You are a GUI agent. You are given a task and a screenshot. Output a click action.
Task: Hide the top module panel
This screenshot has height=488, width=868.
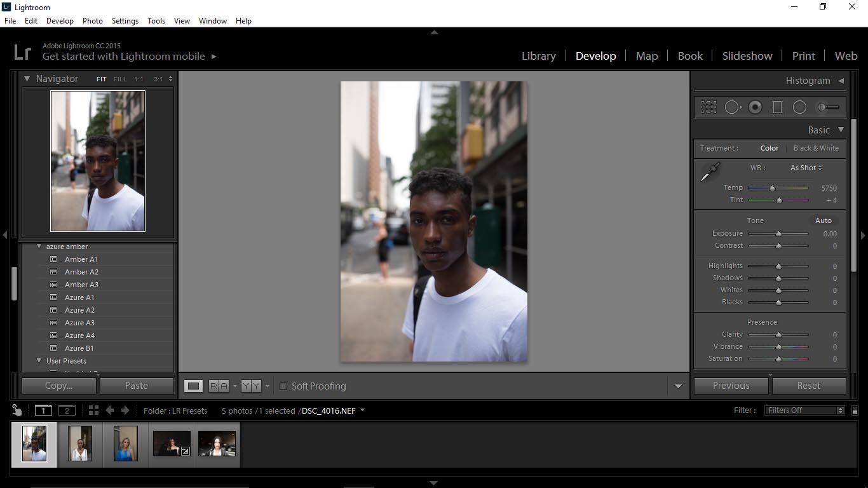pyautogui.click(x=434, y=32)
